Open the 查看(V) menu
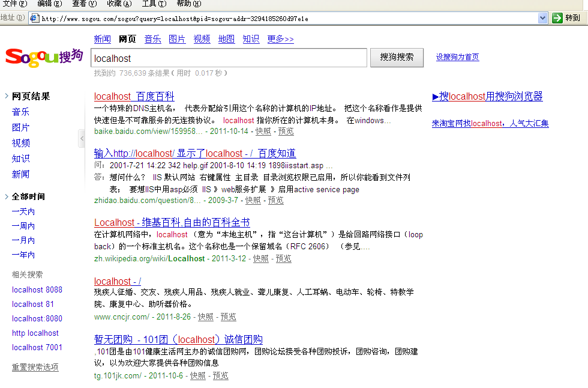 pos(85,4)
